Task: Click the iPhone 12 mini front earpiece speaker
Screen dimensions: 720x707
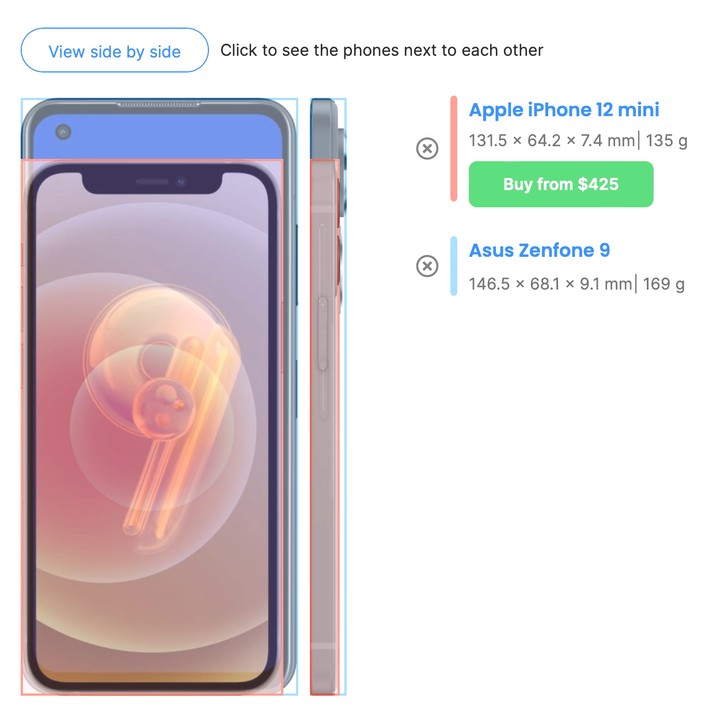Action: [x=152, y=182]
